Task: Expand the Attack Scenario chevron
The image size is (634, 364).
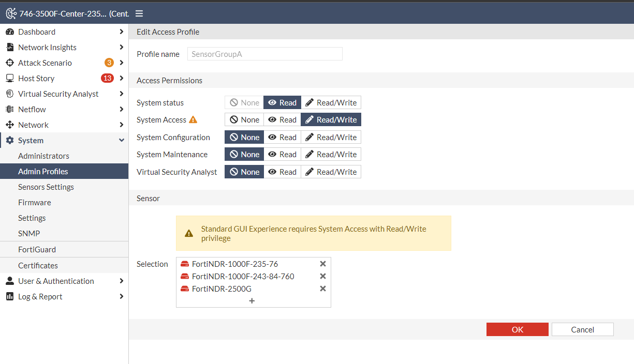Action: (122, 63)
